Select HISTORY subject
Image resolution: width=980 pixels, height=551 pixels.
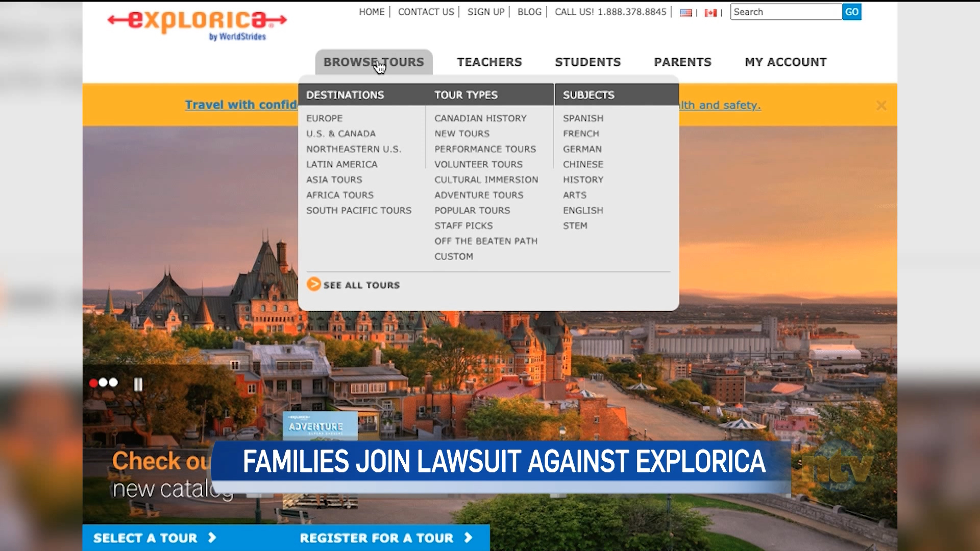click(x=583, y=180)
